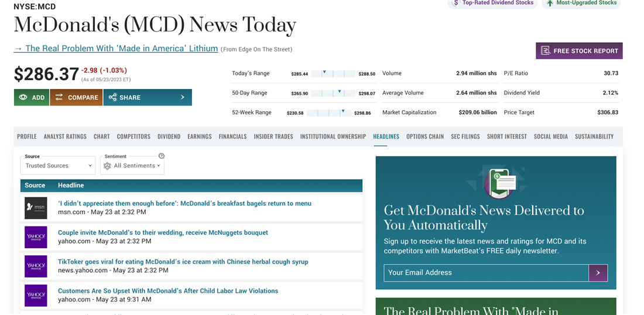644x315 pixels.
Task: Click Volume value 2.94 million shs
Action: (477, 73)
